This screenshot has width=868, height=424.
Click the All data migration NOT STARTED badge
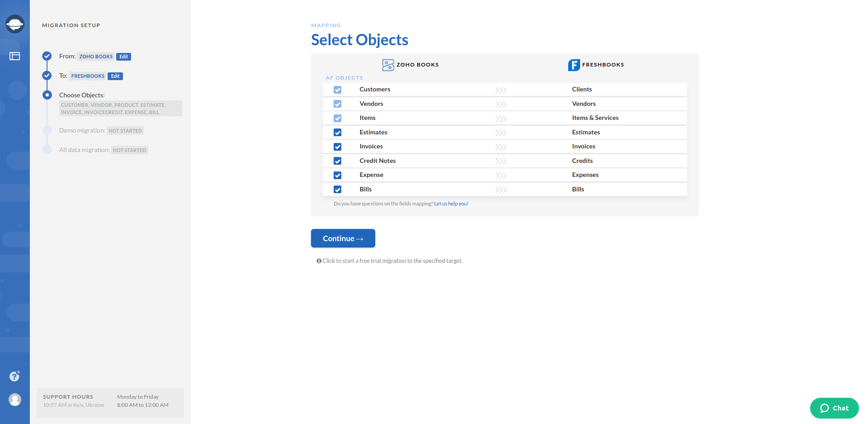coord(130,150)
